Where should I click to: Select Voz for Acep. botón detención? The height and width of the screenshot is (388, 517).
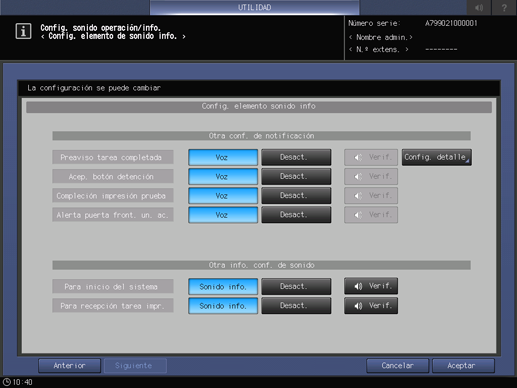pyautogui.click(x=223, y=176)
